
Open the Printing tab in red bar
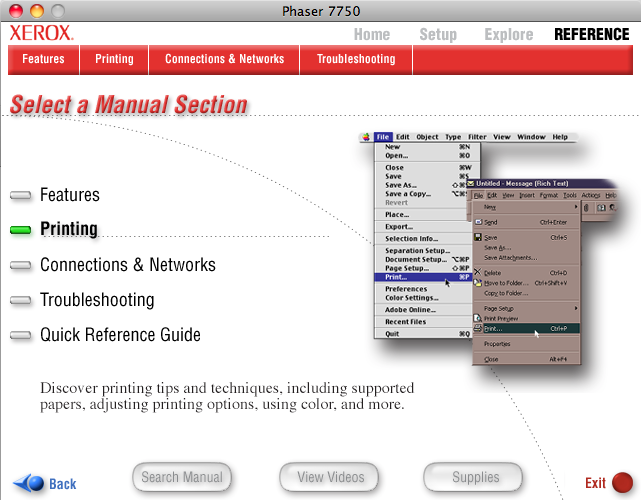pos(114,59)
